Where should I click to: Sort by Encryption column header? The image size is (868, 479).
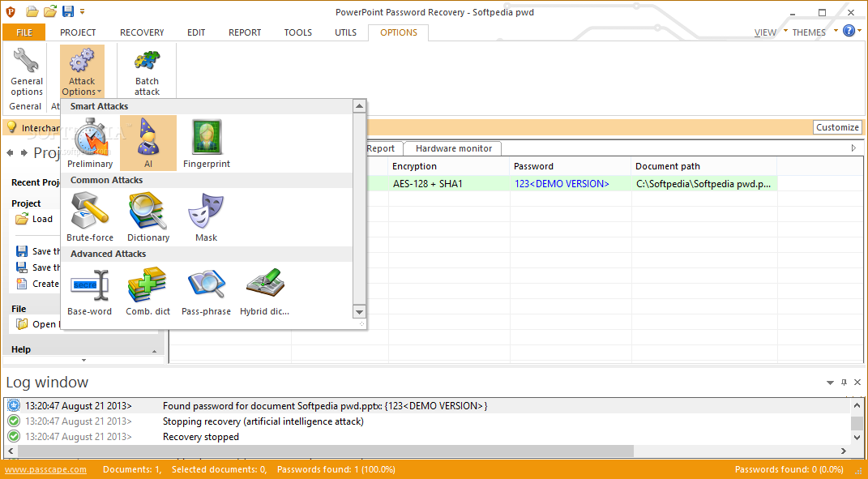(x=449, y=166)
